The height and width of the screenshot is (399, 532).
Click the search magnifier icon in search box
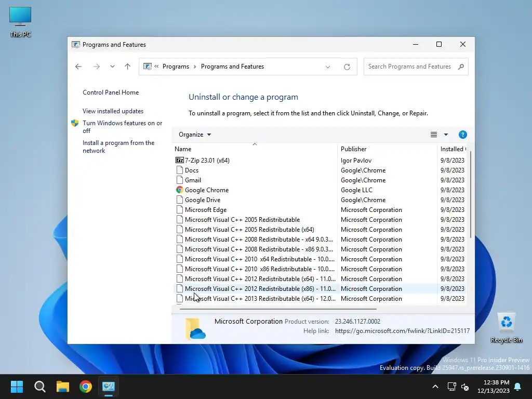(461, 66)
